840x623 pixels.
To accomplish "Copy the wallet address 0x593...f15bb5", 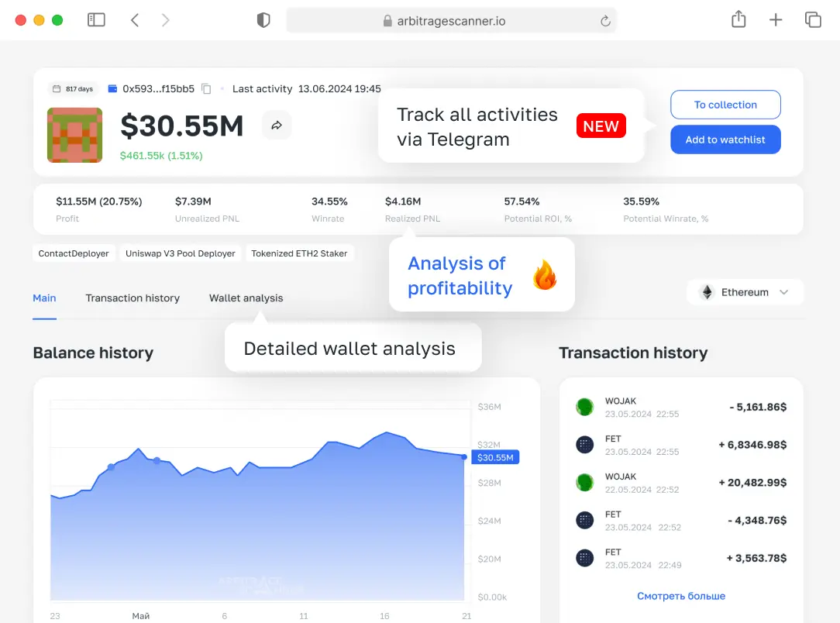I will pos(205,88).
